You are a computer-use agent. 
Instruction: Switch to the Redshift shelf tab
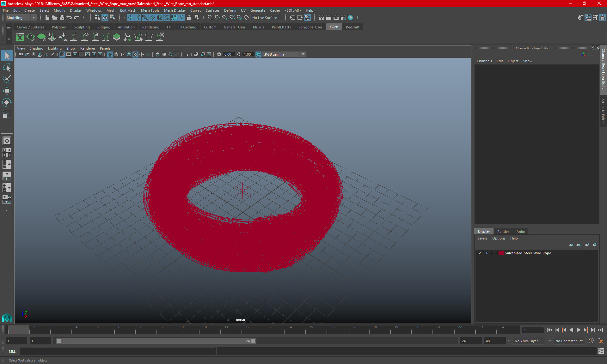tap(353, 27)
